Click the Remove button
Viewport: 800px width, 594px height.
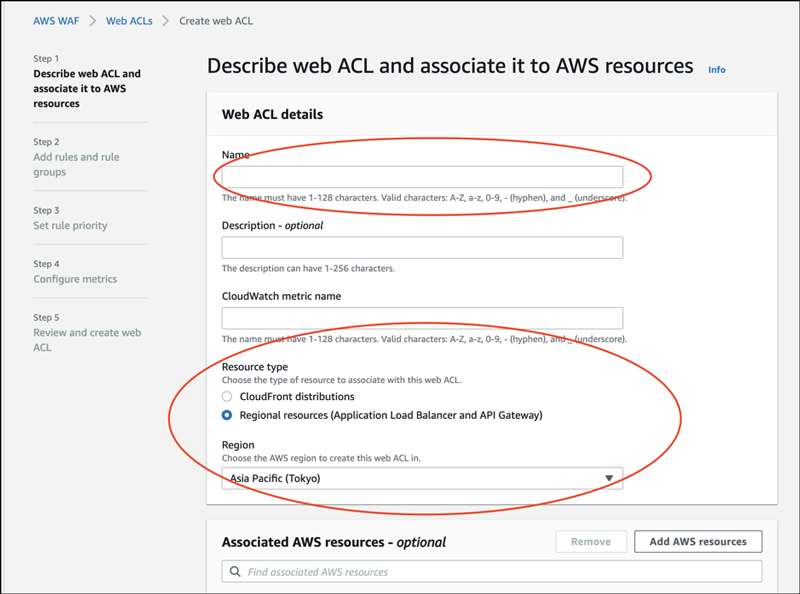click(591, 541)
